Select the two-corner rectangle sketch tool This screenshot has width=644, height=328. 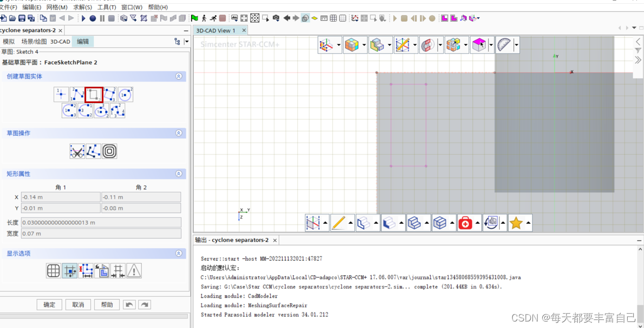tap(94, 94)
